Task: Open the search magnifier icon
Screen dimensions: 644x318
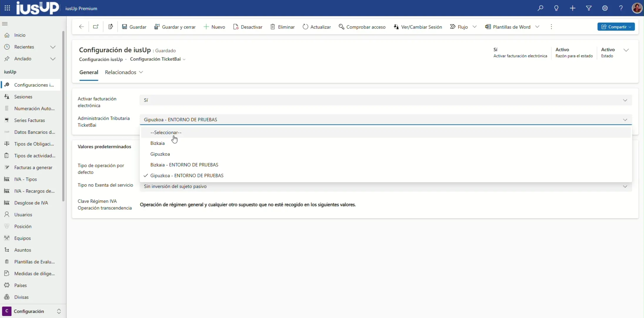Action: [x=540, y=8]
